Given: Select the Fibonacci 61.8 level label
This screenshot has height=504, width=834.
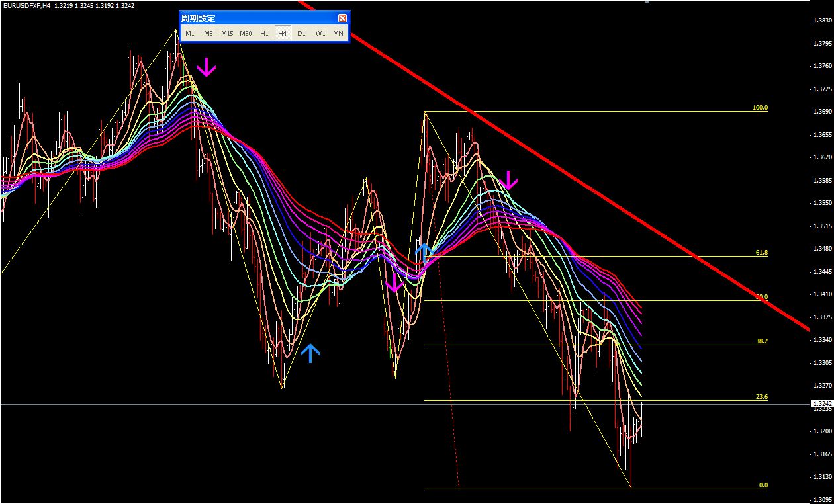Looking at the screenshot, I should 761,253.
